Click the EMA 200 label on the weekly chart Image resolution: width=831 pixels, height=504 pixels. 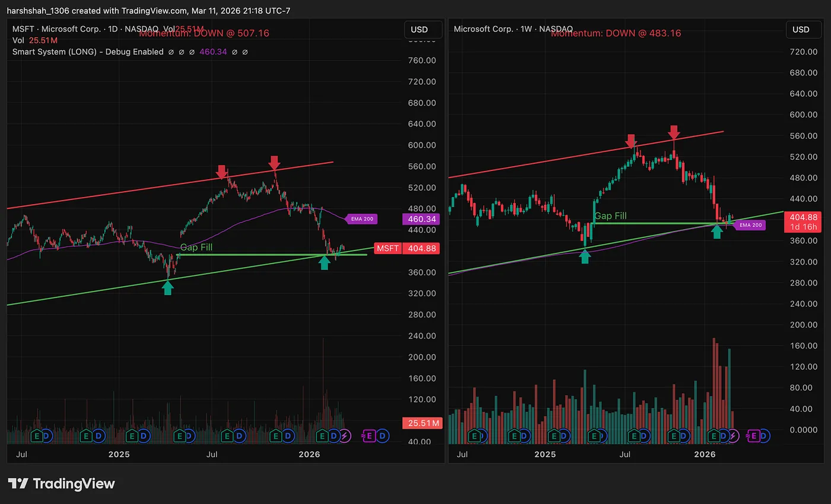pos(750,225)
